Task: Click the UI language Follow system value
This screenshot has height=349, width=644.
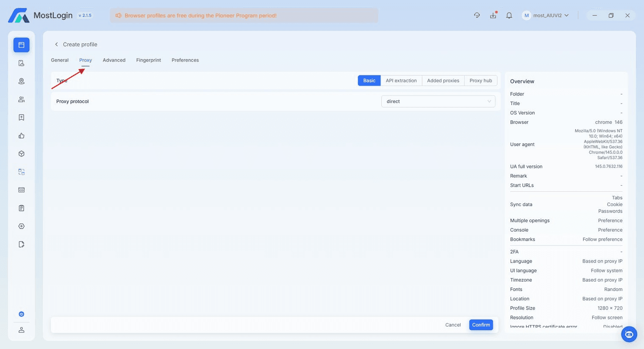Action: (607, 271)
